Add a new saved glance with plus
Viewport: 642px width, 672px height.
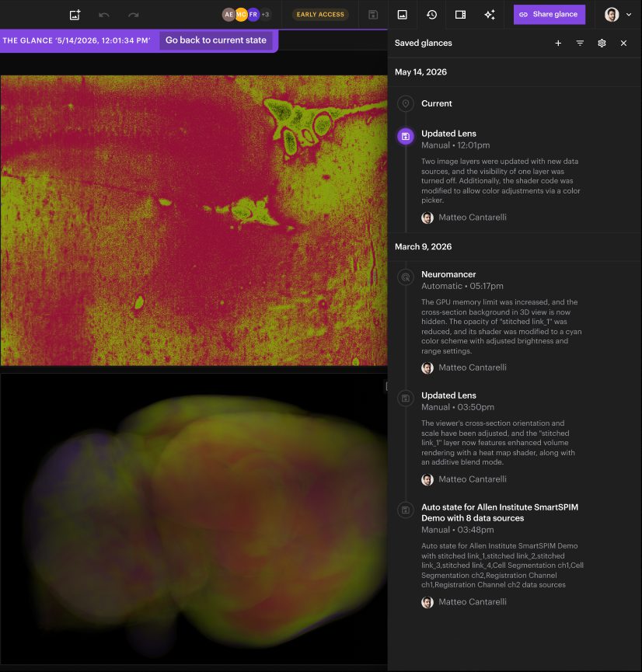point(558,43)
